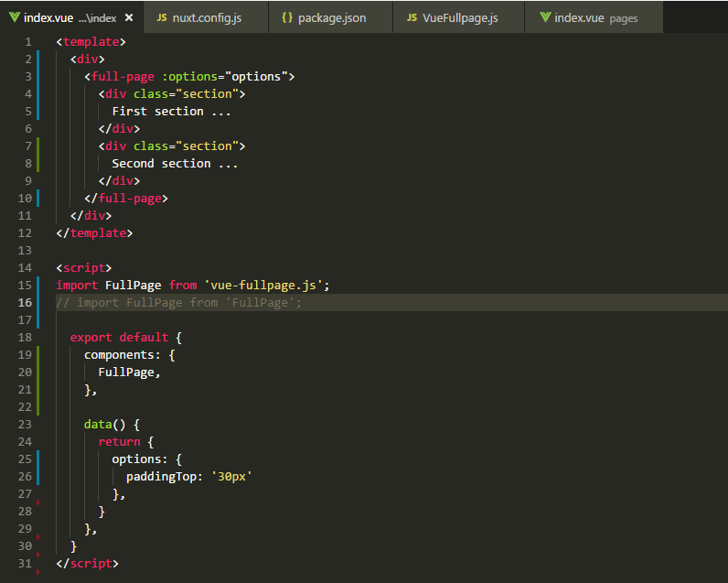Click the closing </template> tag
This screenshot has height=583, width=728.
click(x=94, y=233)
